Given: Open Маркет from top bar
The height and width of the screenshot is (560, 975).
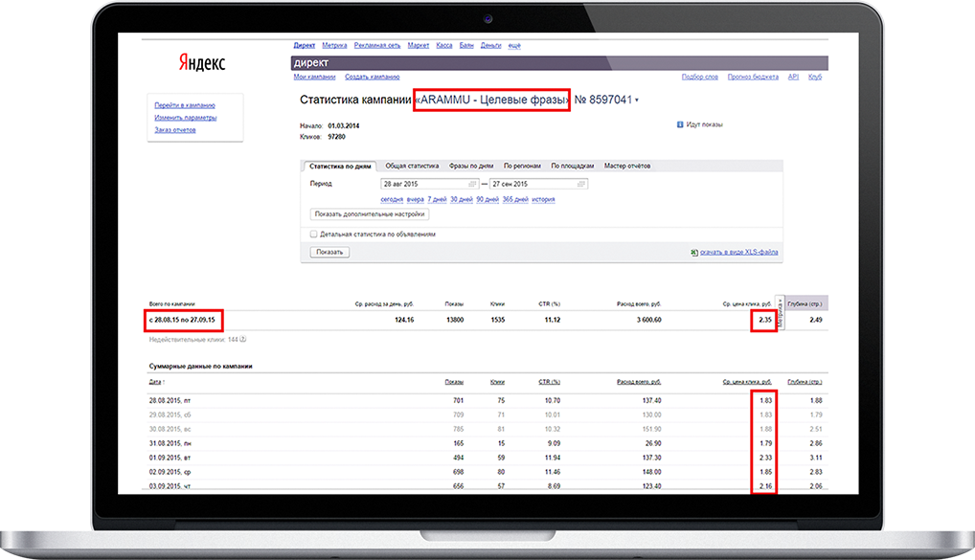Looking at the screenshot, I should [419, 45].
